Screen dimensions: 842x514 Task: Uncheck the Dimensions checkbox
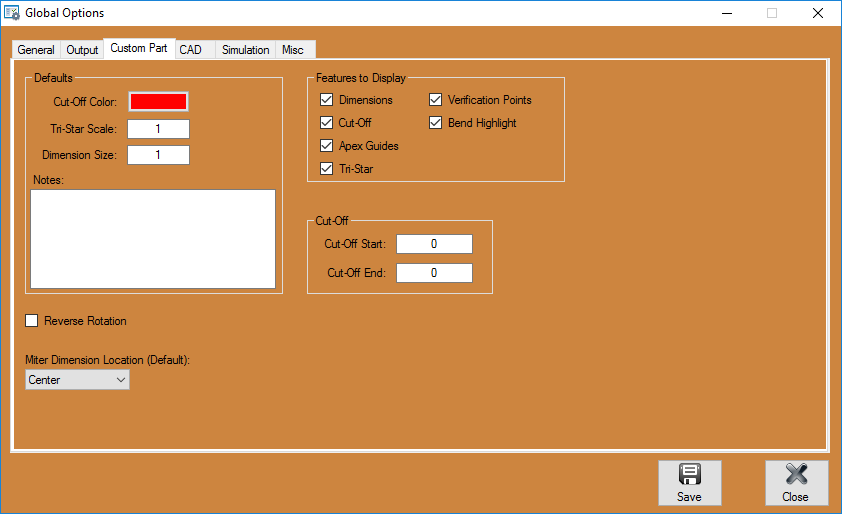tap(326, 100)
